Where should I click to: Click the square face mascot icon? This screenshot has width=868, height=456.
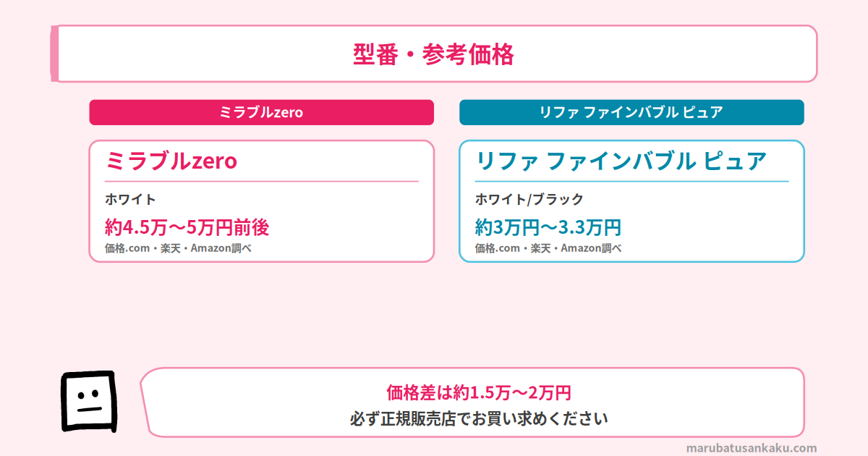(x=88, y=402)
